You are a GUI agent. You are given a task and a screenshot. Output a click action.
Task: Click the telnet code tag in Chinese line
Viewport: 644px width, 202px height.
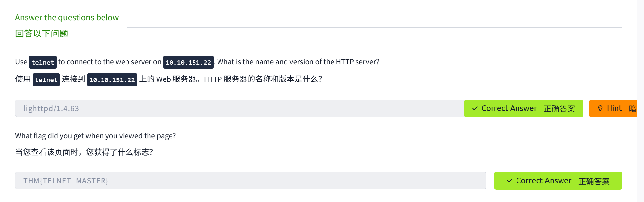pos(46,80)
